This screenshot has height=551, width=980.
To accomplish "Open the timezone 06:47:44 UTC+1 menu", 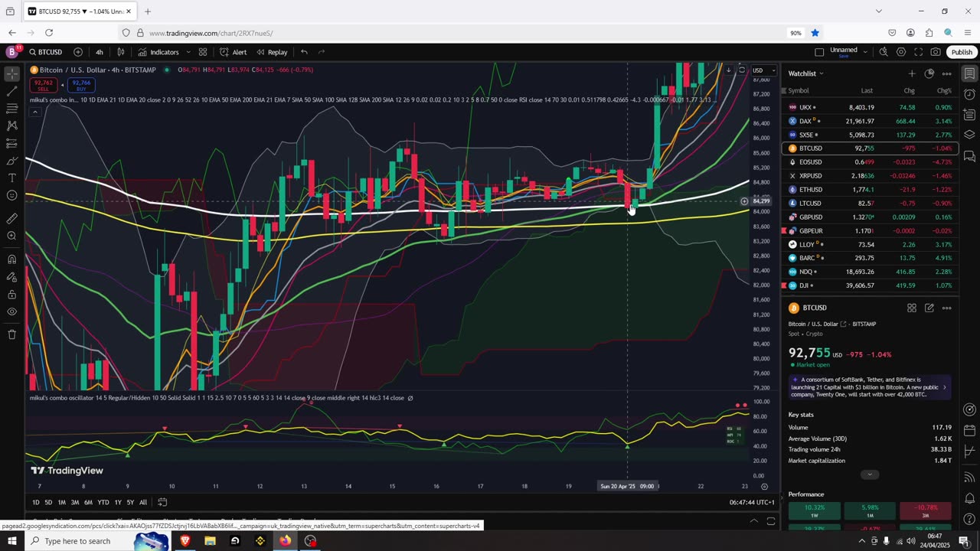I will tap(753, 502).
